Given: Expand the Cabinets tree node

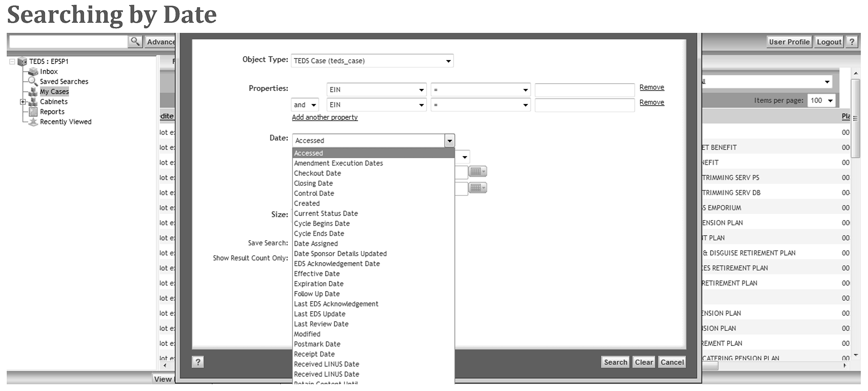Looking at the screenshot, I should point(23,102).
